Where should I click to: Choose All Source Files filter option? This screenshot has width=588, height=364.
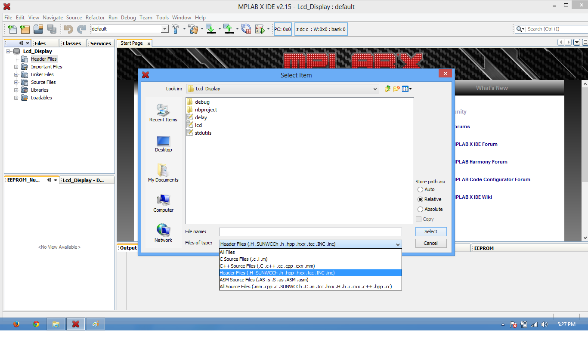coord(310,287)
